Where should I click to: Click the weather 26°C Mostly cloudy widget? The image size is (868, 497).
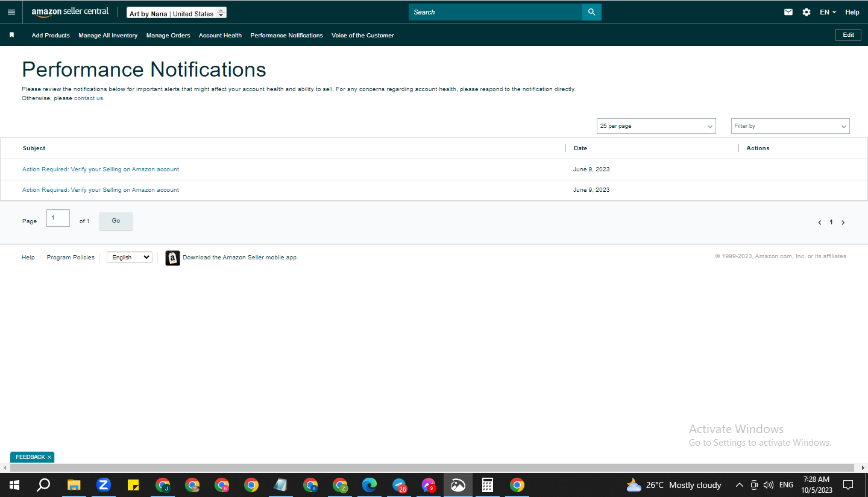click(x=674, y=485)
